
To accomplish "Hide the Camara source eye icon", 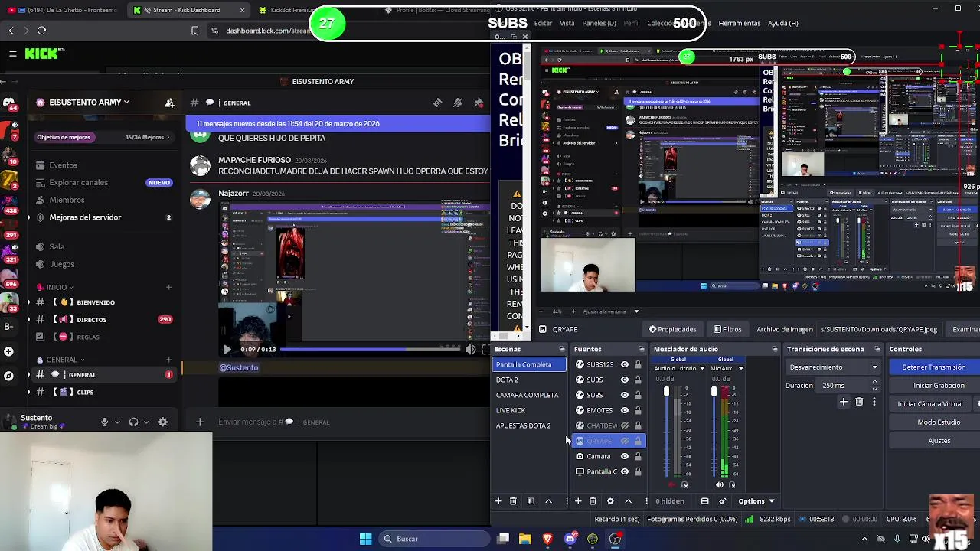I will [x=625, y=456].
